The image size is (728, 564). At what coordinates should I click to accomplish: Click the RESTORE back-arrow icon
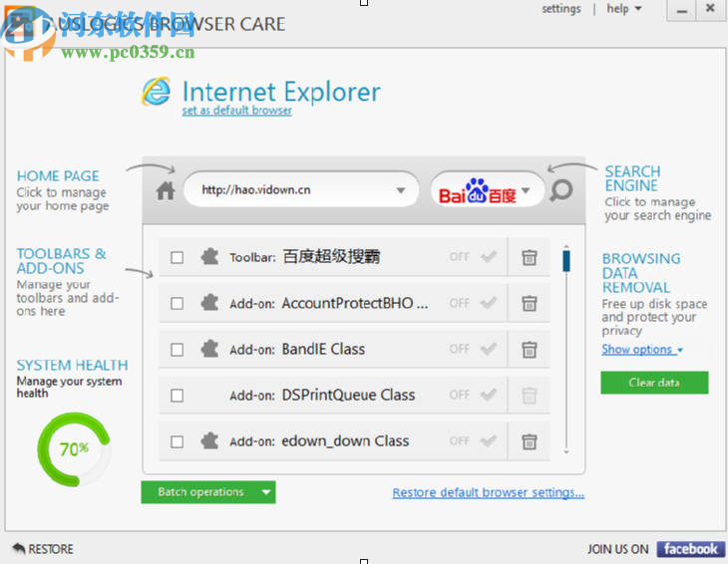coord(19,549)
